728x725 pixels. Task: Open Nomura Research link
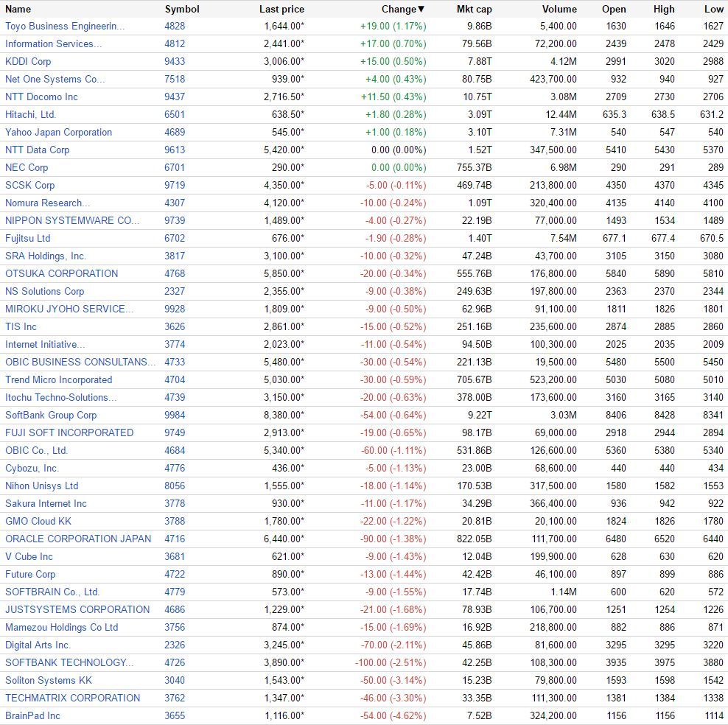pyautogui.click(x=48, y=203)
